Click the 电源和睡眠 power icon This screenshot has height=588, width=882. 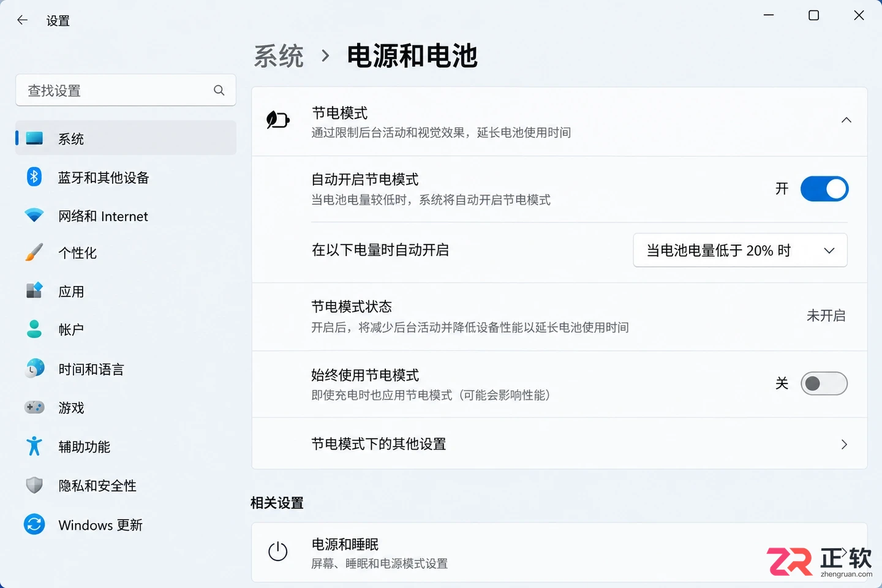[x=278, y=551]
